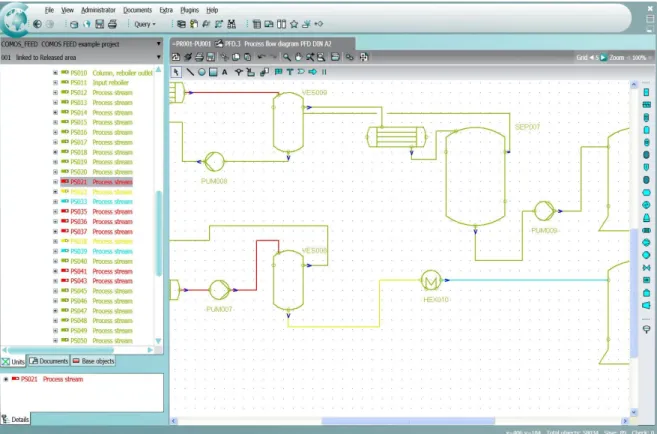This screenshot has width=657, height=434.
Task: Select PS016 Process stream tree item
Action: point(97,132)
